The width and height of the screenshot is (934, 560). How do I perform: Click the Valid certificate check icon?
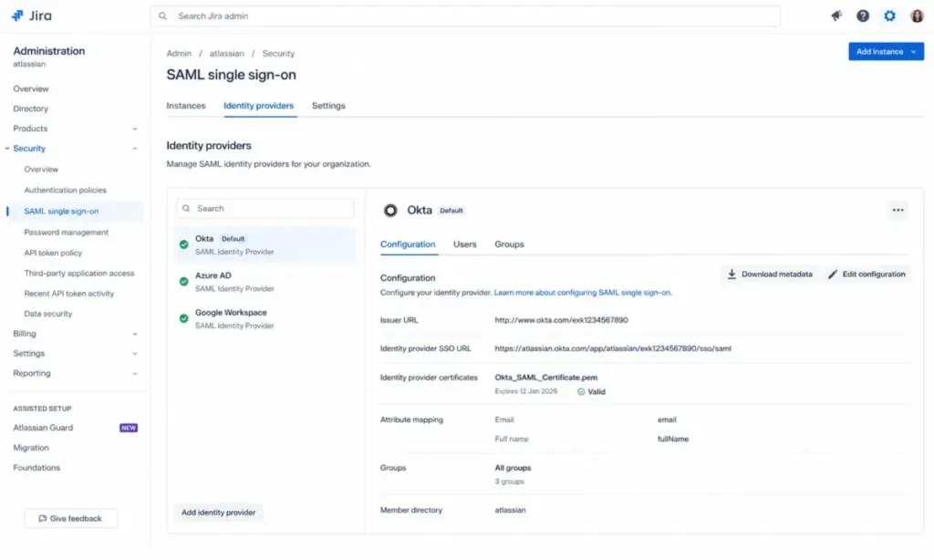pyautogui.click(x=581, y=392)
